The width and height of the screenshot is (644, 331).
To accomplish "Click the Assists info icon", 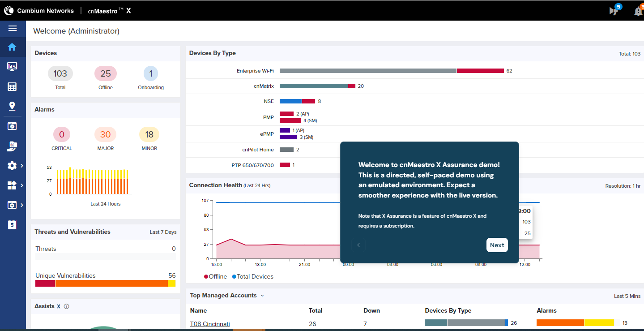I will (x=66, y=306).
